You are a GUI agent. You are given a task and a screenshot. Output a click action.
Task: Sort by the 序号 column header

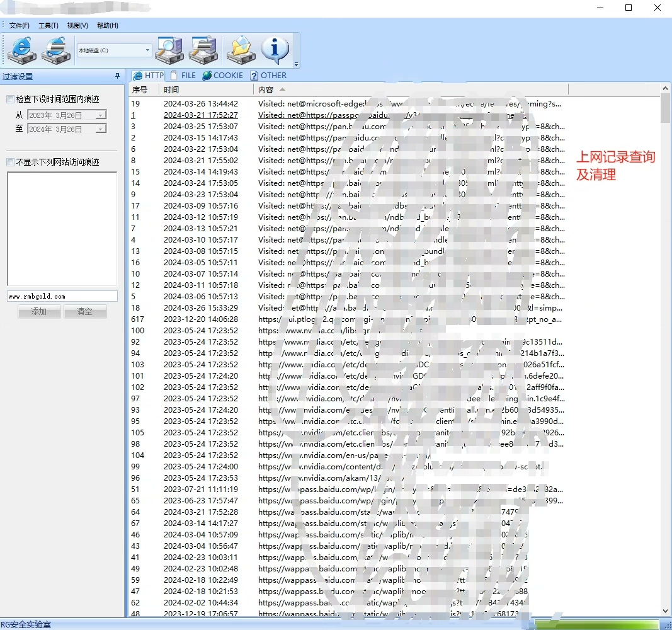143,89
